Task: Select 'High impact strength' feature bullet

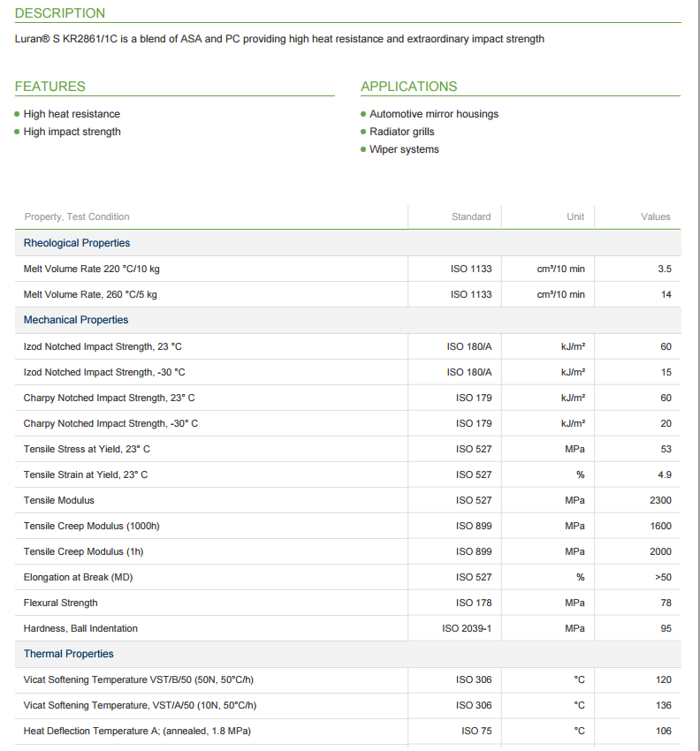Action: click(x=72, y=132)
